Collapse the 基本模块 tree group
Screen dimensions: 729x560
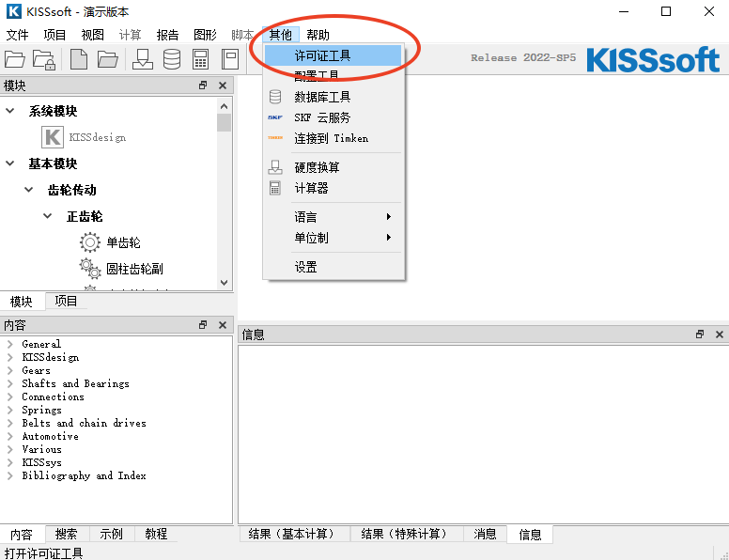pyautogui.click(x=9, y=163)
